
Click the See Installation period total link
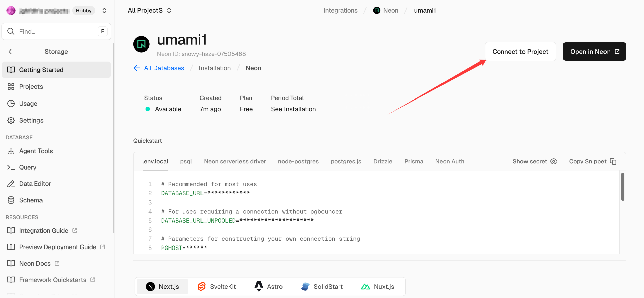coord(293,109)
